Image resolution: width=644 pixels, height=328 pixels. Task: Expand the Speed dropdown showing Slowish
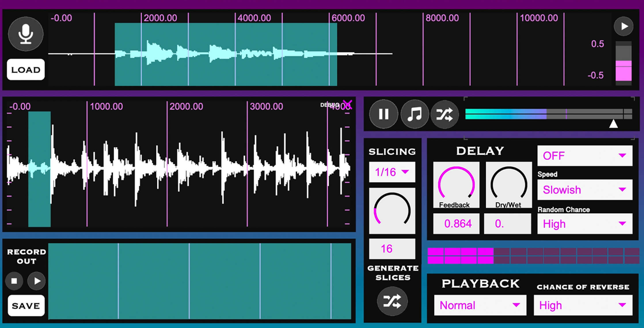pos(585,190)
